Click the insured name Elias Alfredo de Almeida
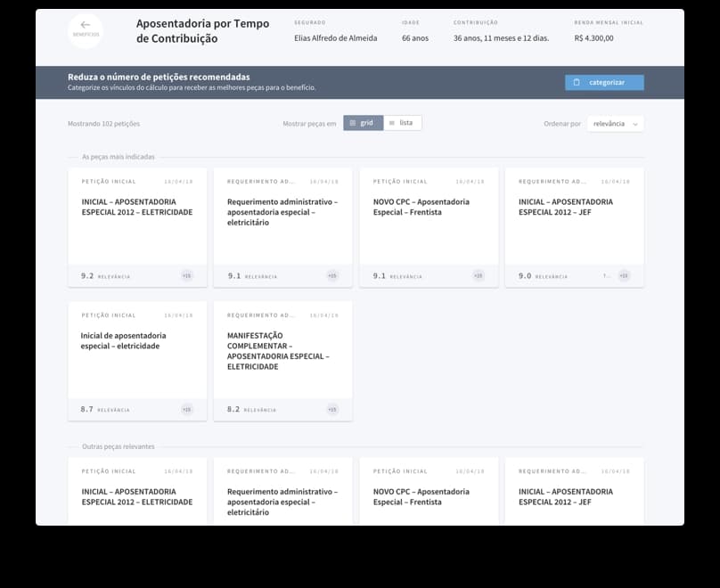720x588 pixels. click(335, 38)
